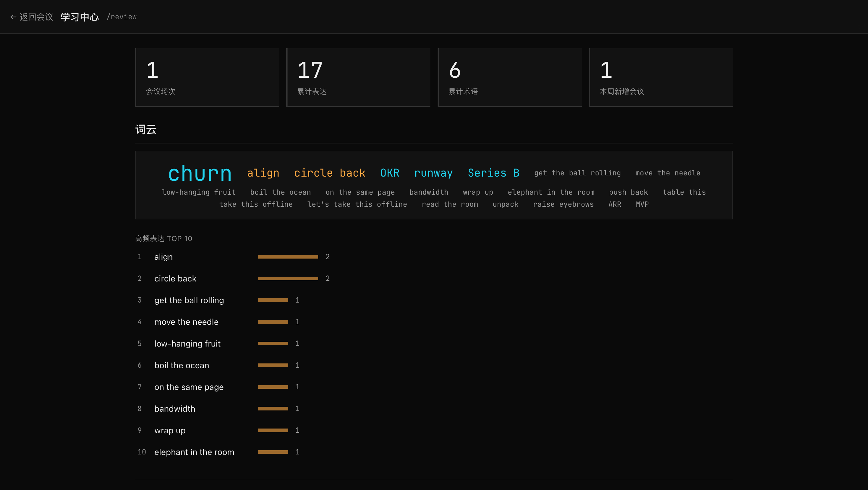
Task: Click 'move the needle' in word cloud
Action: coord(668,173)
